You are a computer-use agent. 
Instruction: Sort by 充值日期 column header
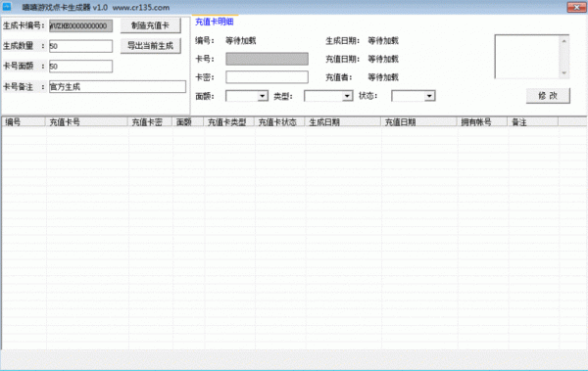[x=419, y=122]
